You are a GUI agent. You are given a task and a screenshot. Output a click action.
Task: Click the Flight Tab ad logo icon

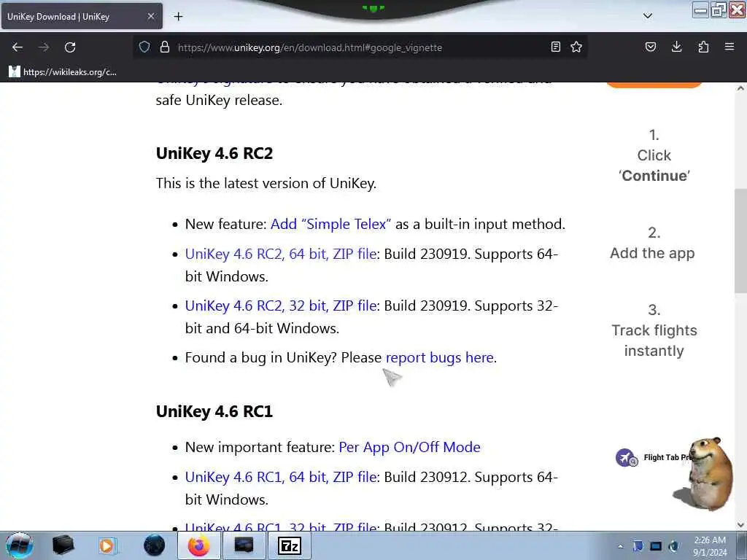(626, 458)
